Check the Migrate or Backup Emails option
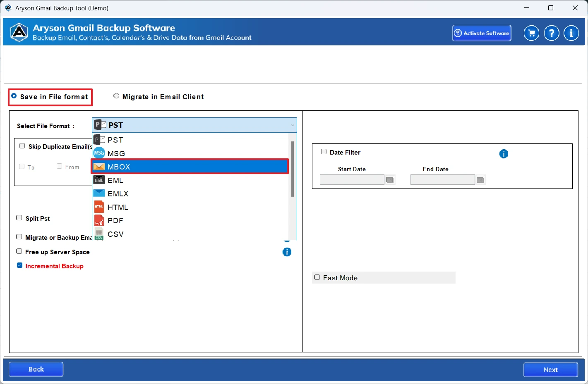This screenshot has width=588, height=384. pos(19,237)
